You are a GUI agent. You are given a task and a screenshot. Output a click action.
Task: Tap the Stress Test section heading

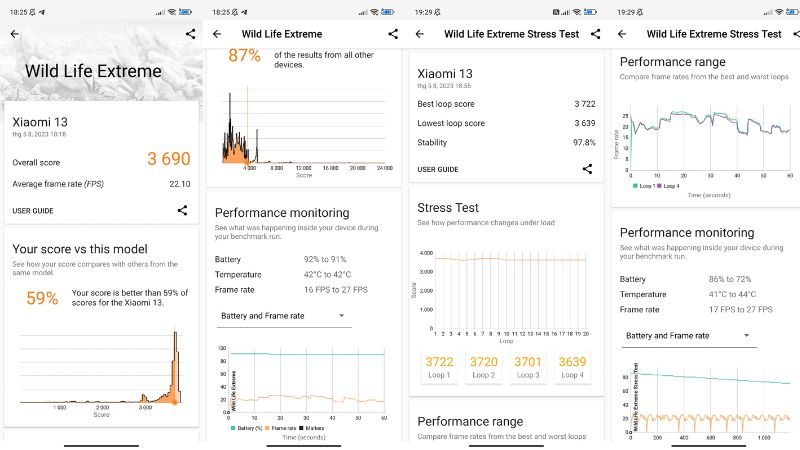tap(448, 208)
